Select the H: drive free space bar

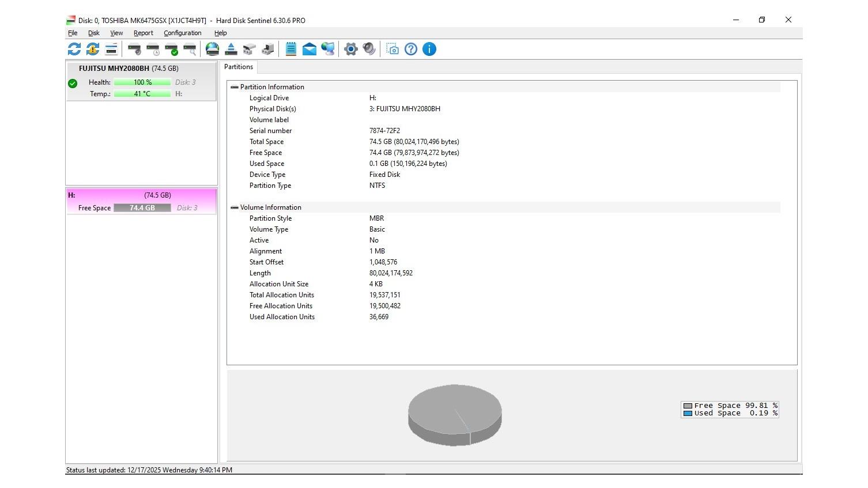click(x=142, y=208)
